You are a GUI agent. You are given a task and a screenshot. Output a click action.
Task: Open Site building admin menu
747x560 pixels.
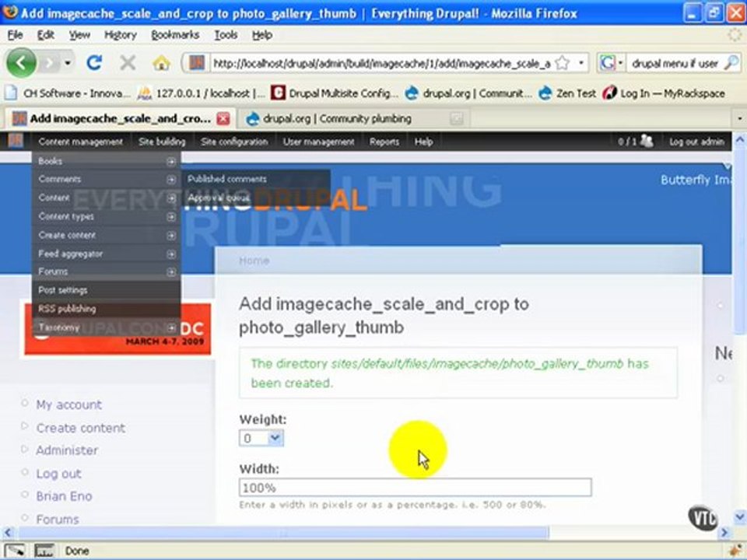(x=162, y=142)
